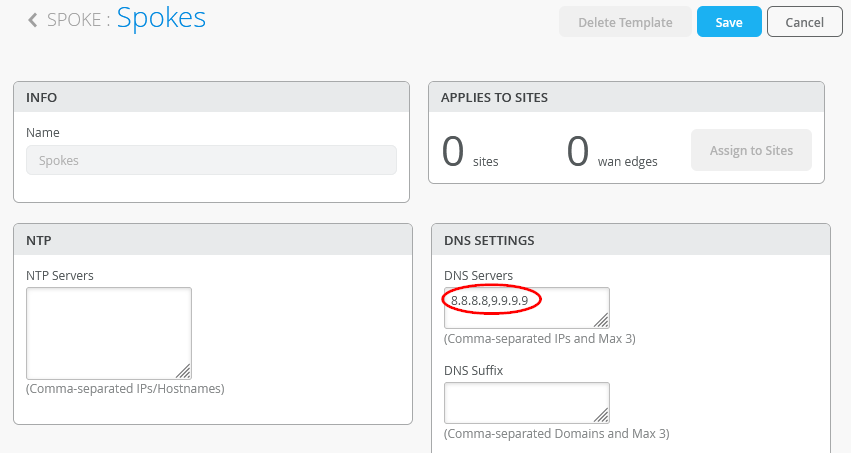
Task: Click the DNS Servers resize grip
Action: (602, 320)
